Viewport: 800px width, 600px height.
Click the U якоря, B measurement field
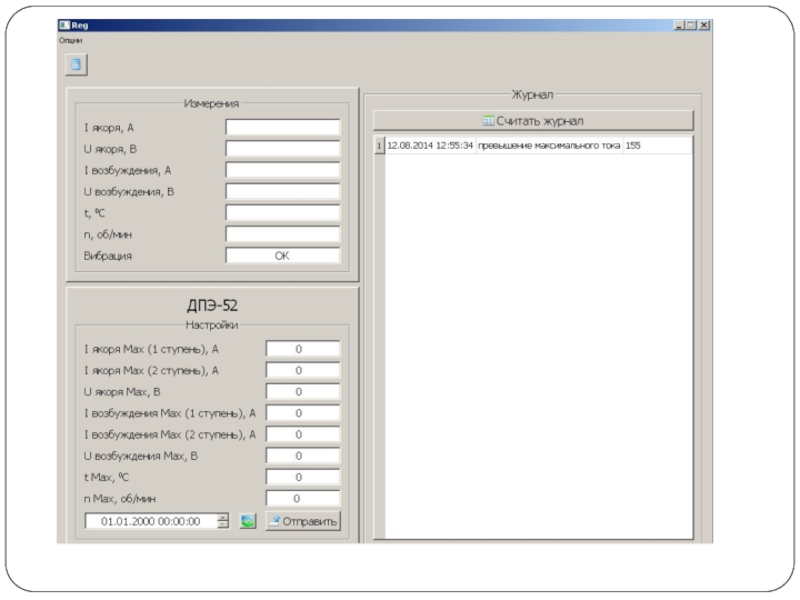[283, 149]
